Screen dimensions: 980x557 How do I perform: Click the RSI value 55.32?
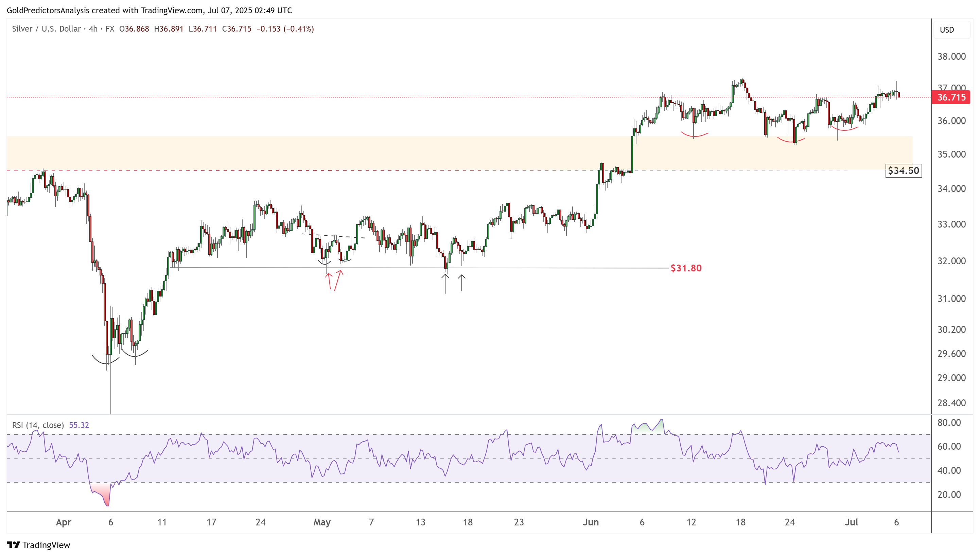point(79,425)
